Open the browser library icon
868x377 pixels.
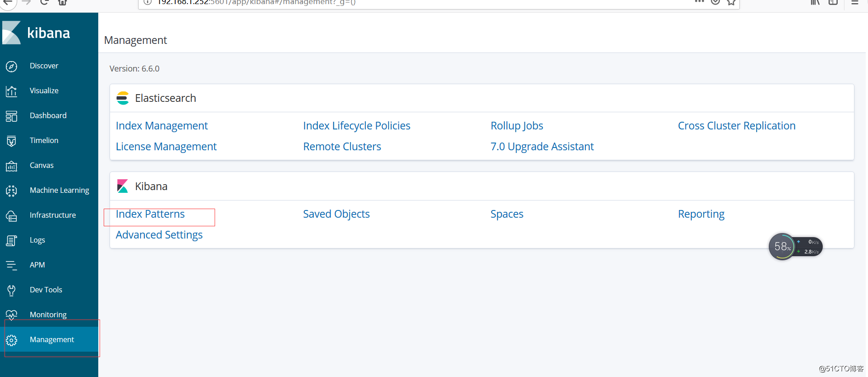point(815,2)
